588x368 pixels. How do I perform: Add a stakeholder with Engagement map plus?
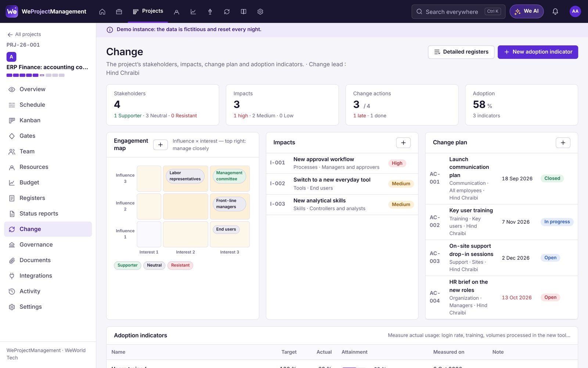pyautogui.click(x=160, y=145)
